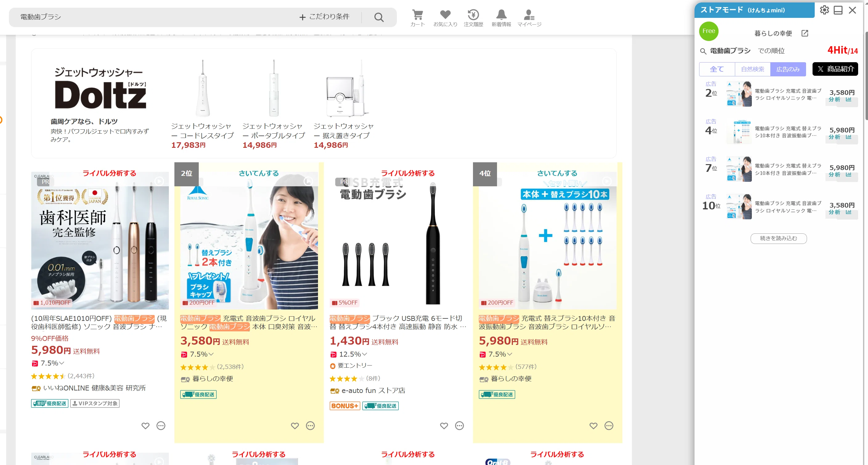Click the search magnifier icon
The width and height of the screenshot is (868, 465).
[379, 17]
